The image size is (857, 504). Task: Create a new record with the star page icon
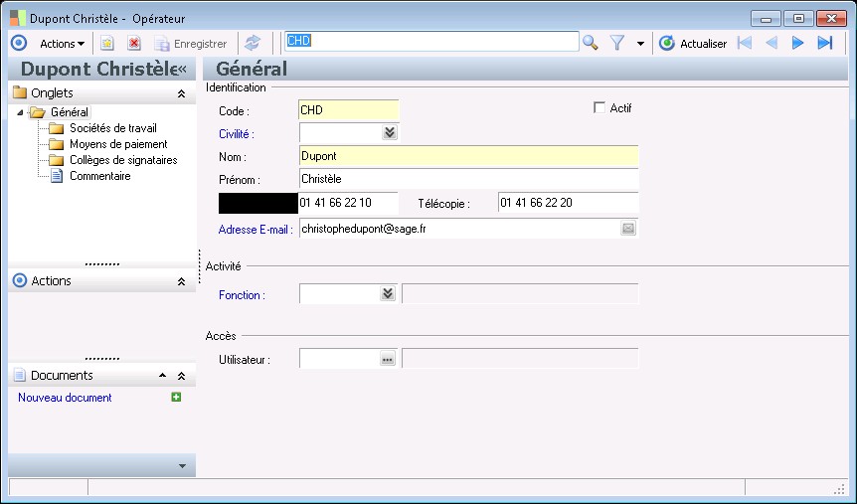pos(107,43)
